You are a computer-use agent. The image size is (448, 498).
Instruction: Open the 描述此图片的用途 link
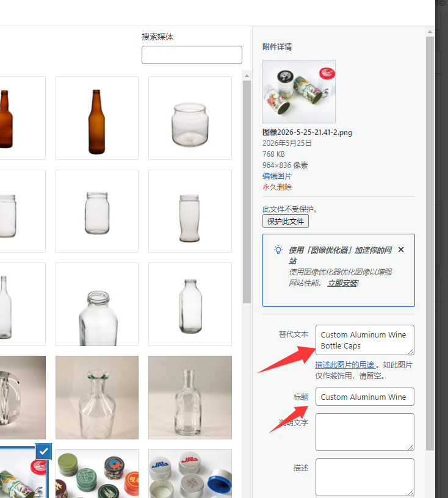[x=345, y=365]
